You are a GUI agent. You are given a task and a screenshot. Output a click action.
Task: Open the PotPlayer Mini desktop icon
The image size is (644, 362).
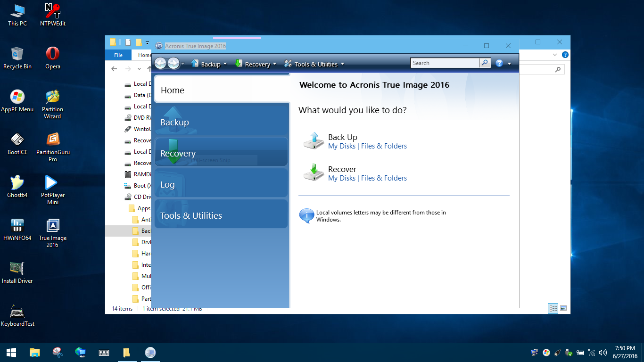tap(53, 190)
